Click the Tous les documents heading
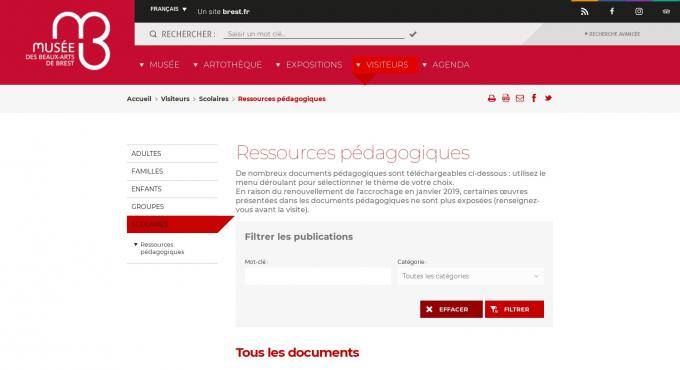The width and height of the screenshot is (680, 370). (297, 353)
